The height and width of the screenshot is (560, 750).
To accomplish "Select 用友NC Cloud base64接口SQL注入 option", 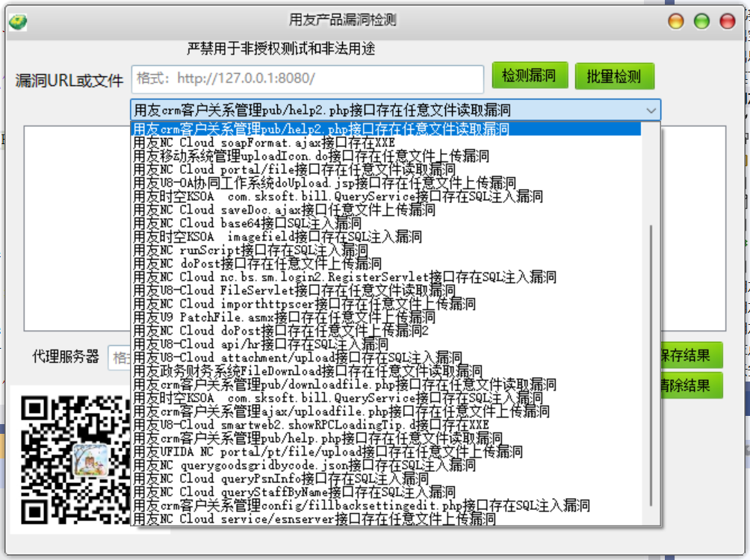I will 386,223.
